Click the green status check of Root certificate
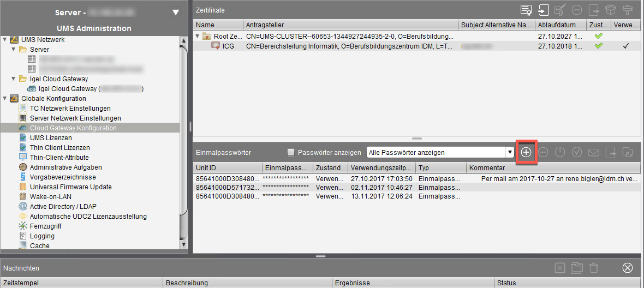 click(598, 36)
